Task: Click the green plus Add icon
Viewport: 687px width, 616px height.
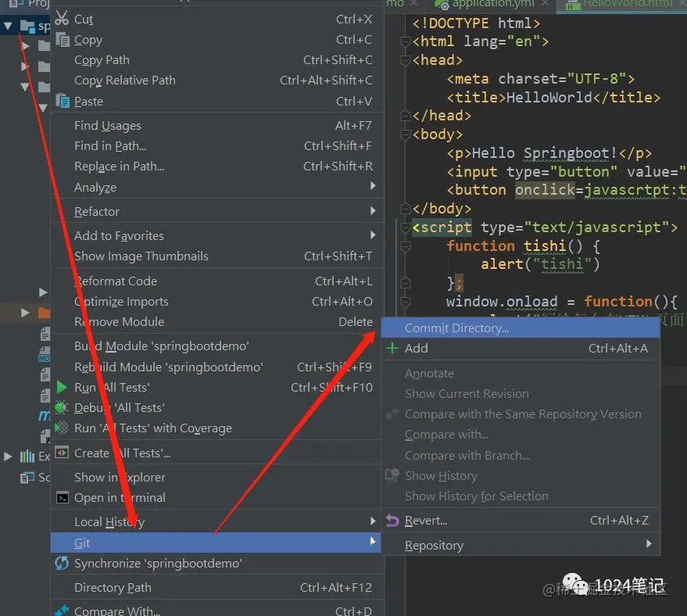Action: (392, 349)
